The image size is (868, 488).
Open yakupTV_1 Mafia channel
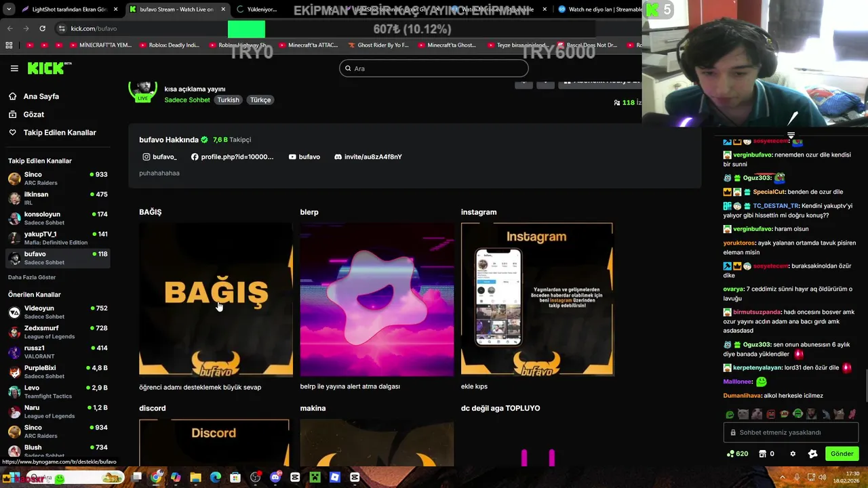[58, 238]
